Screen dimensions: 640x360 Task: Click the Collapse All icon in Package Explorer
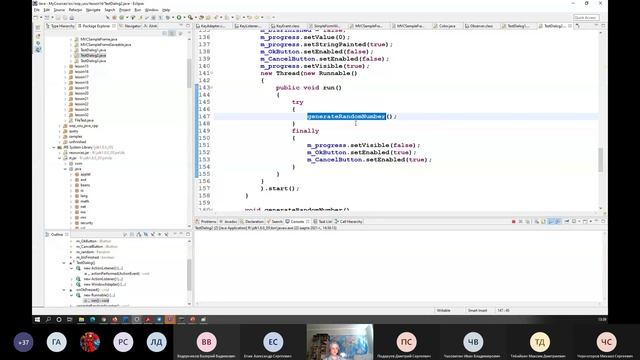tap(165, 33)
